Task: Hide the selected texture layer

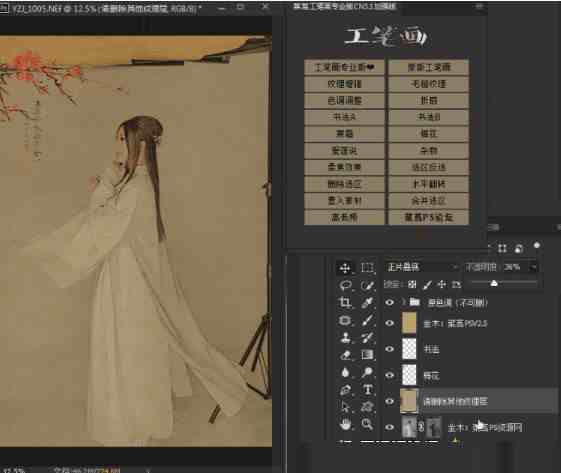Action: (389, 401)
